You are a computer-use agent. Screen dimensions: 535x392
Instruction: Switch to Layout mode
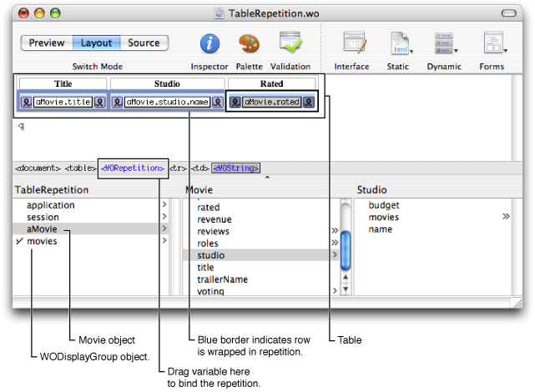[x=96, y=43]
